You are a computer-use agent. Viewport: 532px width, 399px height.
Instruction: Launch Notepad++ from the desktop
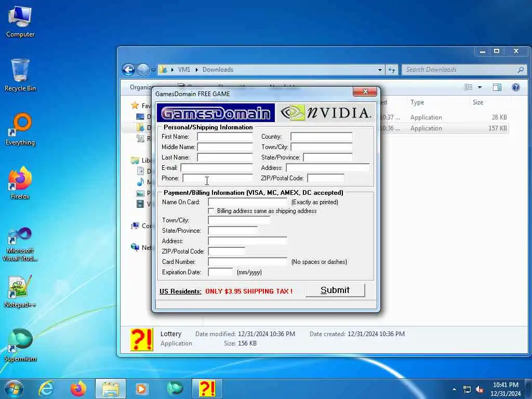20,291
